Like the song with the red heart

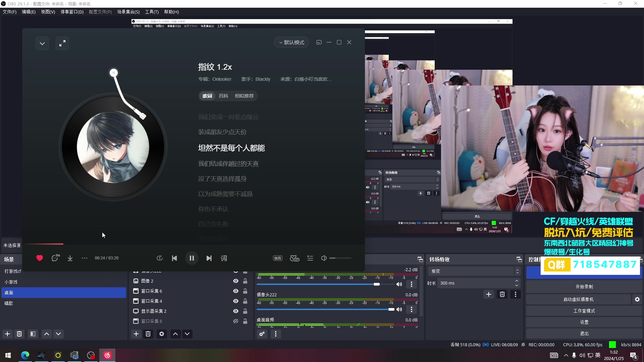[40, 258]
